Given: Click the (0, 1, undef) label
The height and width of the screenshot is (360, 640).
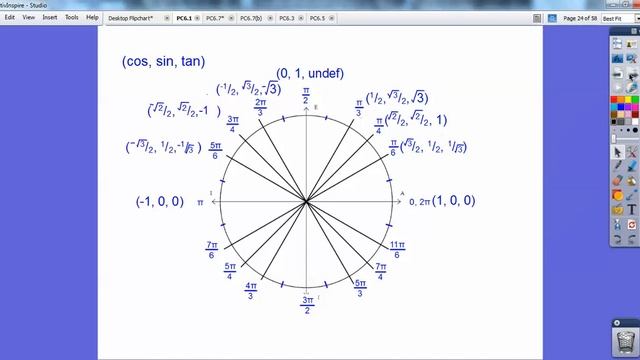Looking at the screenshot, I should (310, 73).
